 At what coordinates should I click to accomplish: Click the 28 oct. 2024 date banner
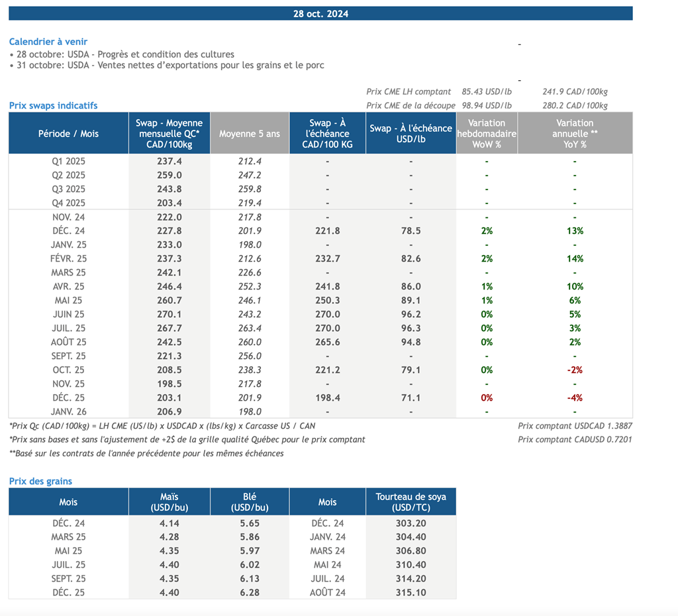(320, 14)
